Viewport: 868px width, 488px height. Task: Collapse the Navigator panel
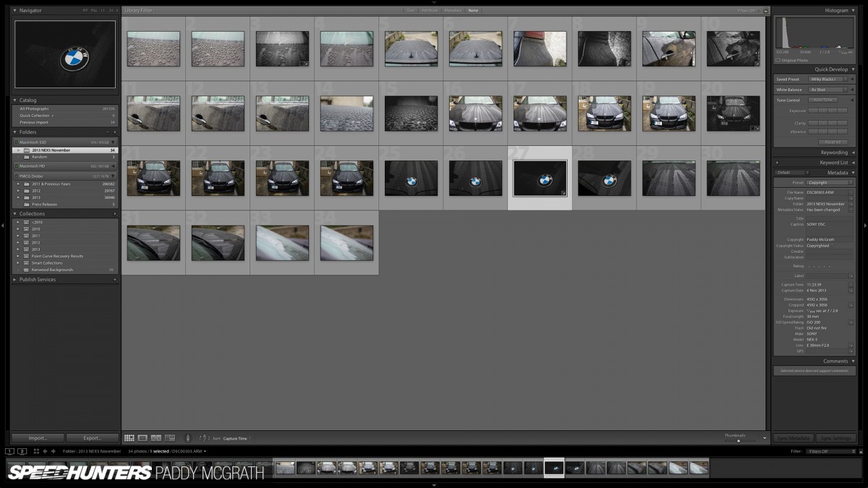pos(15,10)
